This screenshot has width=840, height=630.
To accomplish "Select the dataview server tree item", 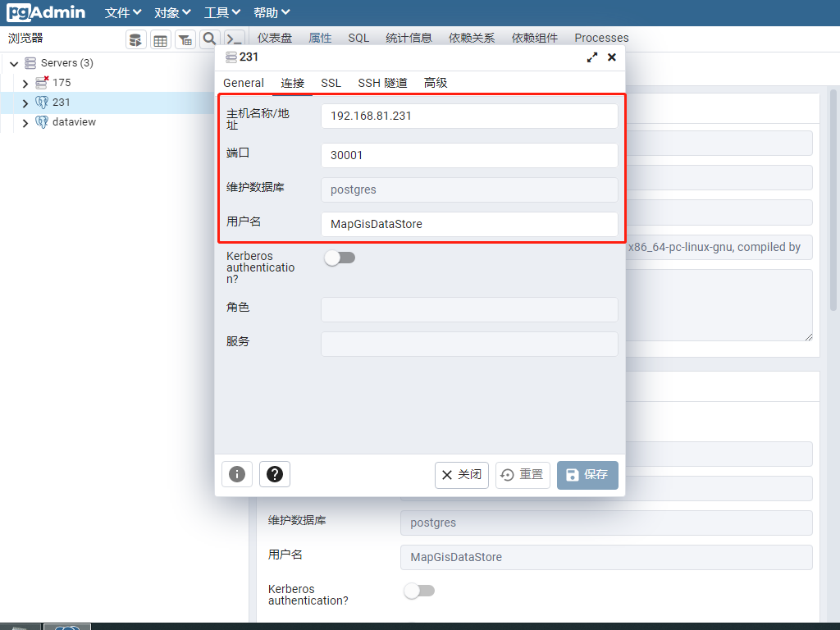I will pos(74,122).
